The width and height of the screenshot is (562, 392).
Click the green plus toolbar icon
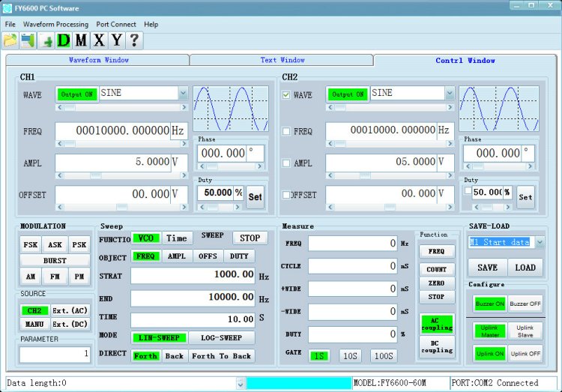(x=46, y=40)
